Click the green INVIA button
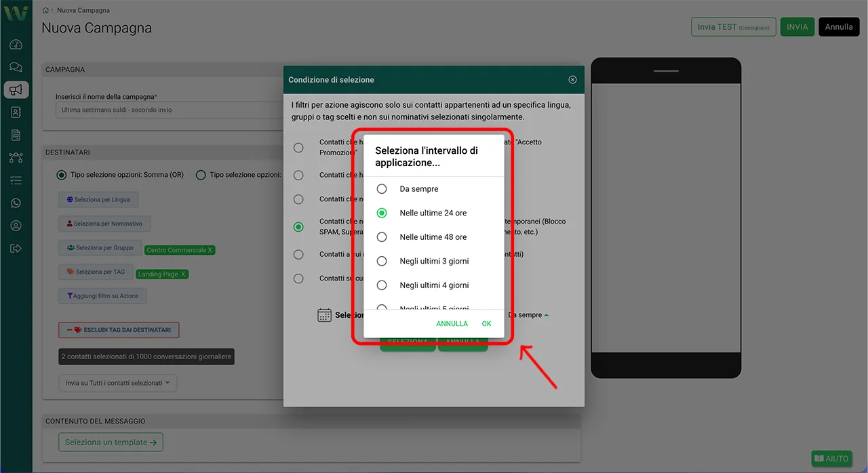Image resolution: width=868 pixels, height=473 pixels. tap(797, 27)
